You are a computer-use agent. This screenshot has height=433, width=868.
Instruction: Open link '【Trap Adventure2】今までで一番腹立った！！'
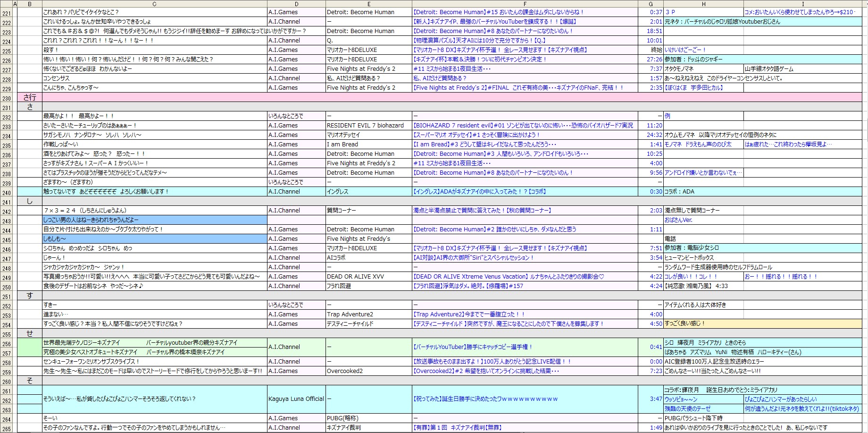pyautogui.click(x=469, y=314)
